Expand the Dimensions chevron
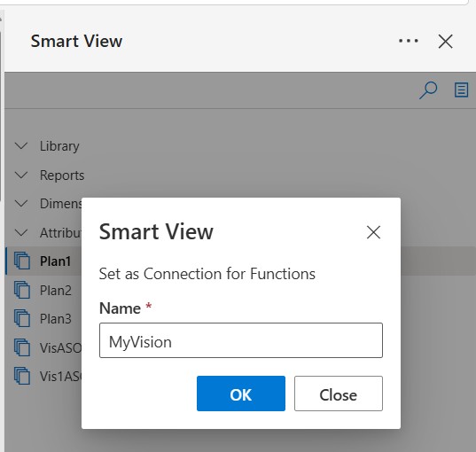 click(21, 203)
